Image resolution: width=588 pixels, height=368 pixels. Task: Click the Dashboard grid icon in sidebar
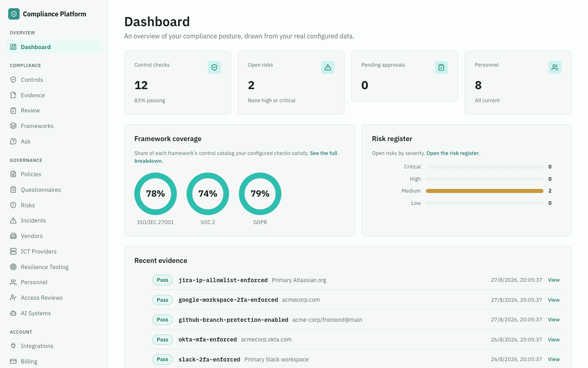pyautogui.click(x=13, y=47)
